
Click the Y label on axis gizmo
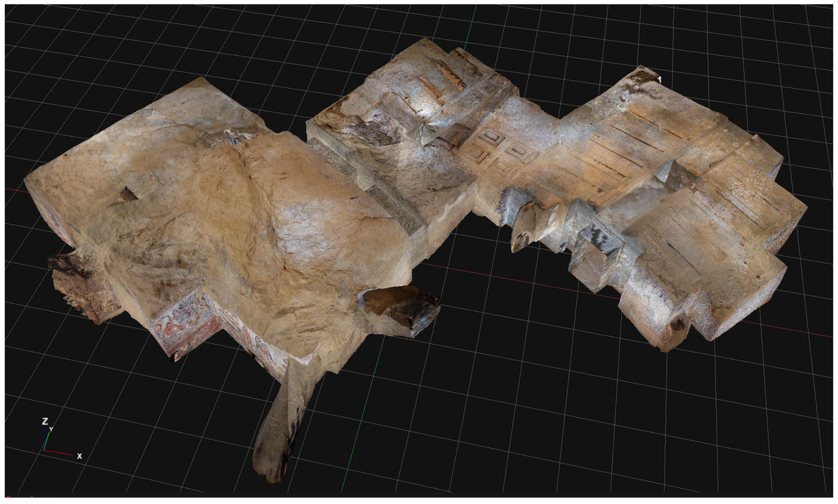[x=51, y=429]
